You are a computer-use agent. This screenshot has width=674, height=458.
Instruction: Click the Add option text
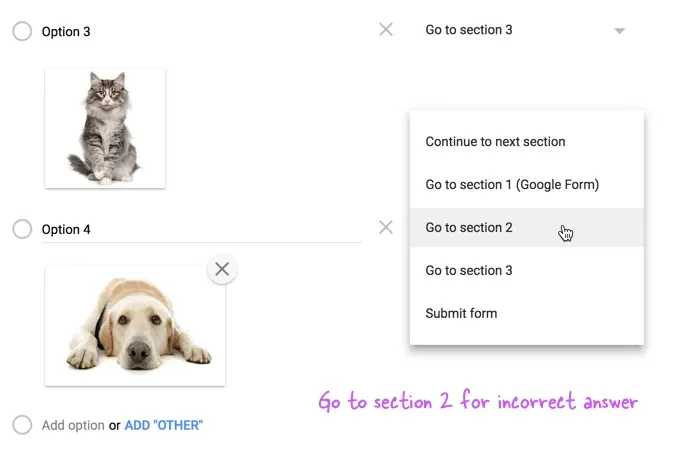pos(73,425)
